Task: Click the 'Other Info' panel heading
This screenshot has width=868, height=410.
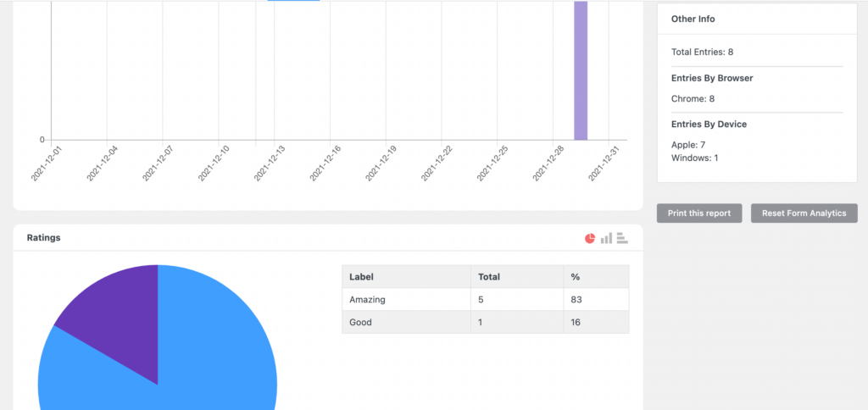Action: pos(693,19)
